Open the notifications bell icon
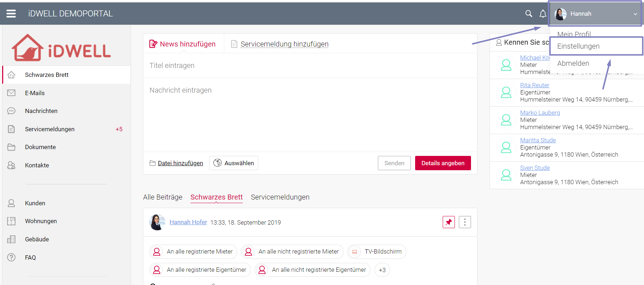 click(x=543, y=14)
